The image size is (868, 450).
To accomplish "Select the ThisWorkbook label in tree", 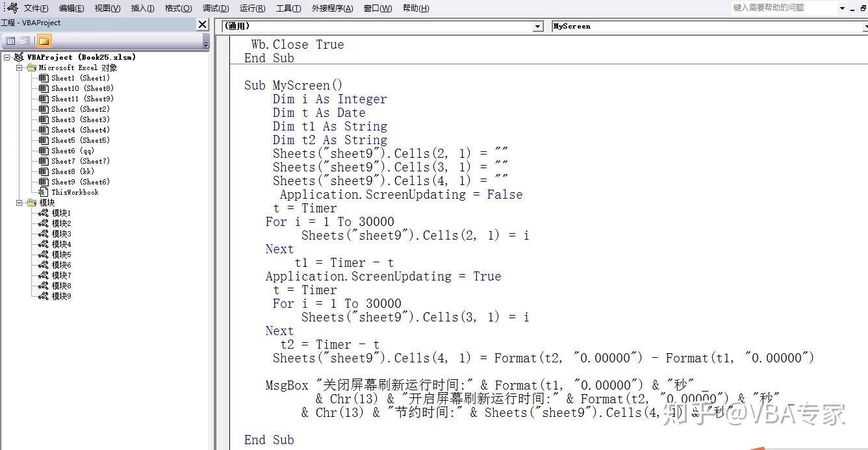I will tap(75, 192).
